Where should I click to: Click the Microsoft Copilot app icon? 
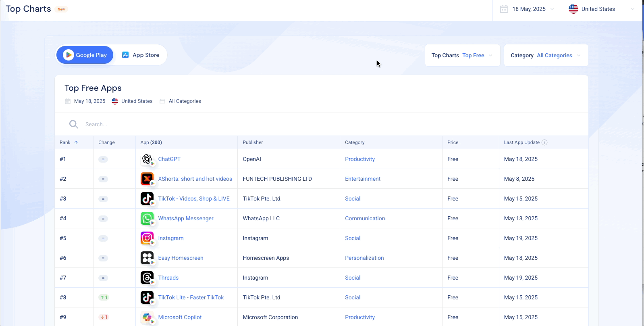pos(147,317)
